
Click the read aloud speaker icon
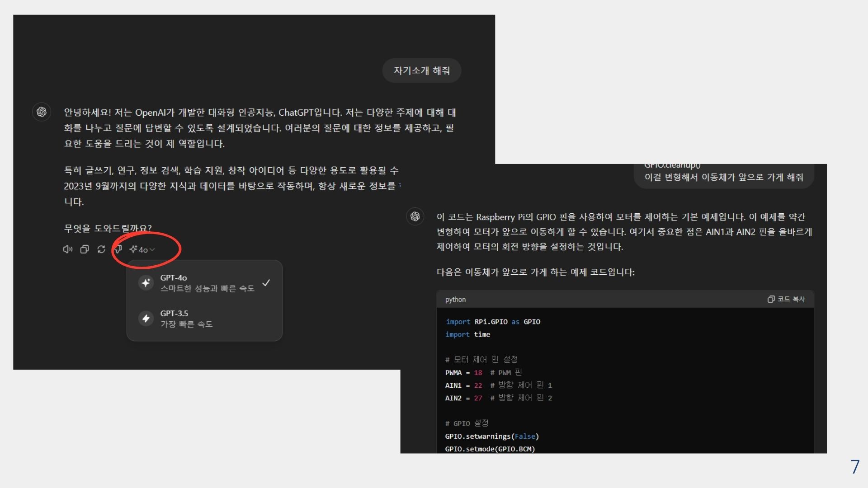point(68,249)
